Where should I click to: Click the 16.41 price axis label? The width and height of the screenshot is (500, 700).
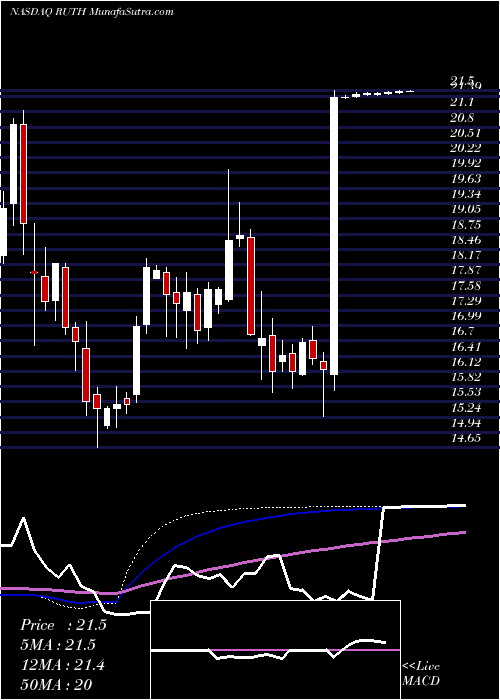pyautogui.click(x=466, y=347)
